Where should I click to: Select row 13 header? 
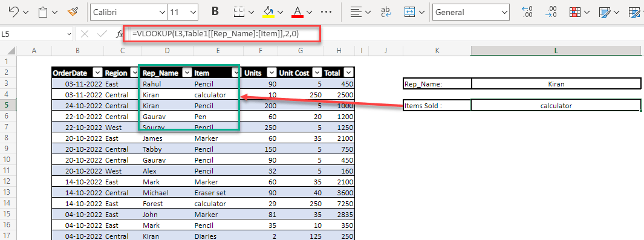point(8,192)
